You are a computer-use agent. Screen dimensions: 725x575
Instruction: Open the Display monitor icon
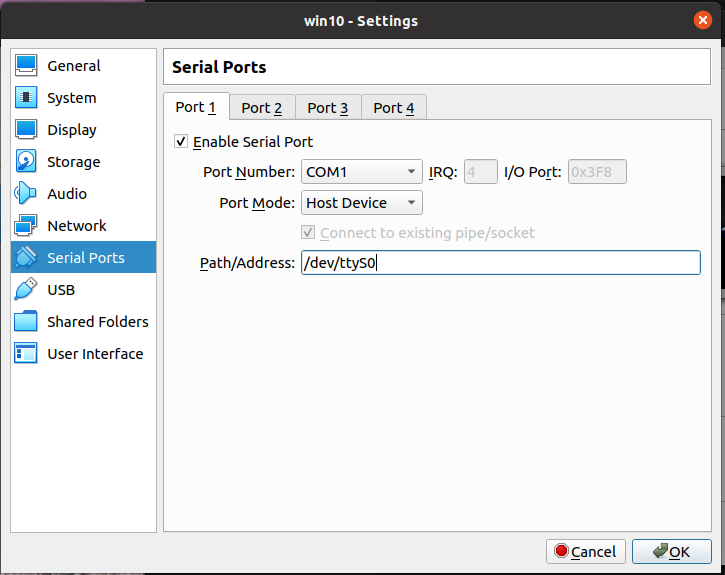pyautogui.click(x=26, y=129)
